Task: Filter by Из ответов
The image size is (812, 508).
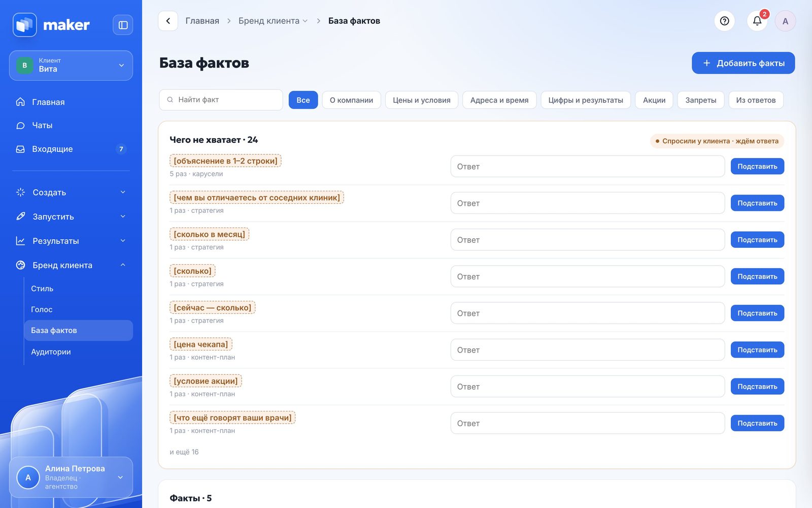Action: (756, 100)
